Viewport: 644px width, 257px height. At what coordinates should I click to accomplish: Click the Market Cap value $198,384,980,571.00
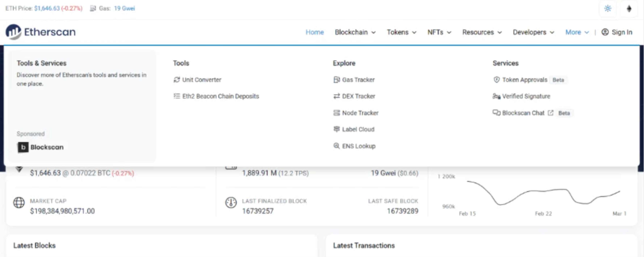(x=62, y=211)
